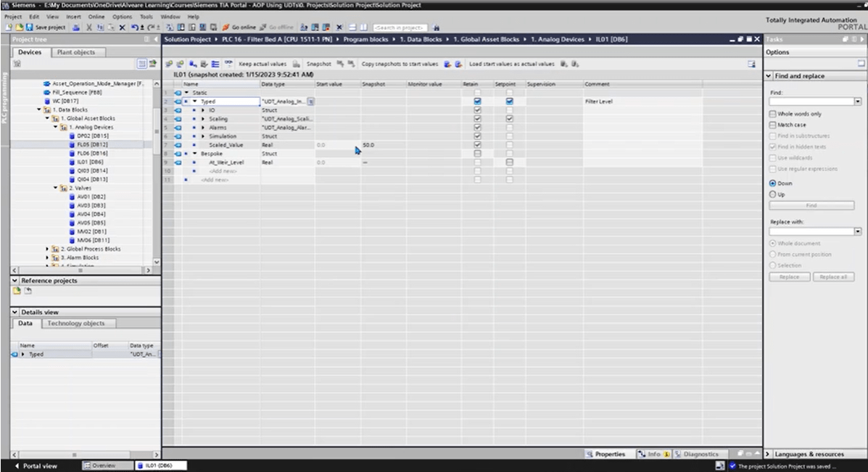868x472 pixels.
Task: Click the Go online icon
Action: (x=241, y=27)
